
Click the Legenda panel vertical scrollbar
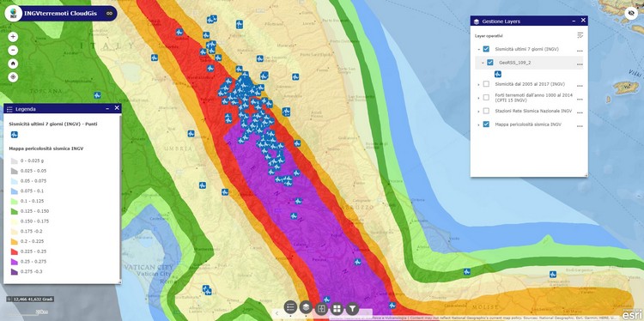point(120,198)
